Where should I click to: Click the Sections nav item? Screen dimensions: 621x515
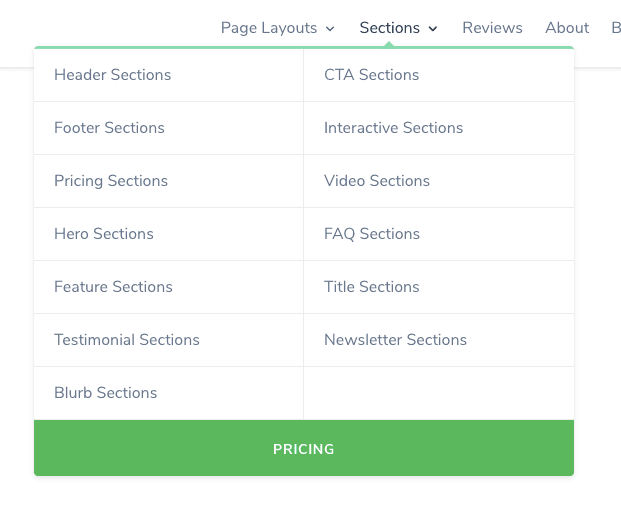coord(390,28)
